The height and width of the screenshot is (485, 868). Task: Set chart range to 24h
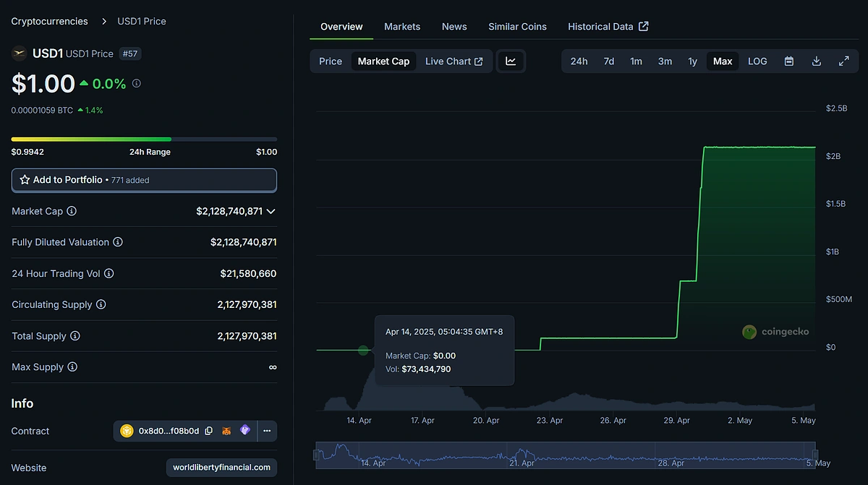coord(579,61)
